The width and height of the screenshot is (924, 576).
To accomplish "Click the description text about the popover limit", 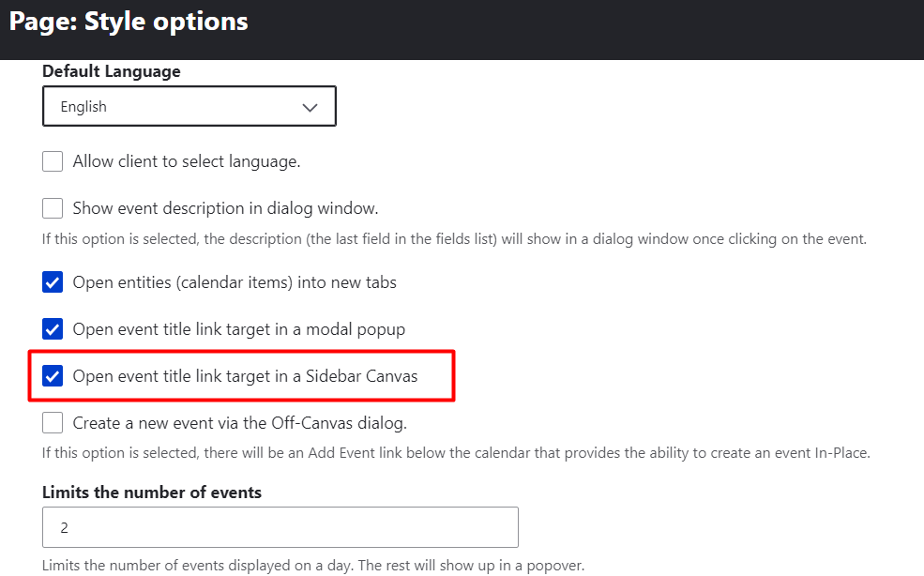I will [x=312, y=565].
